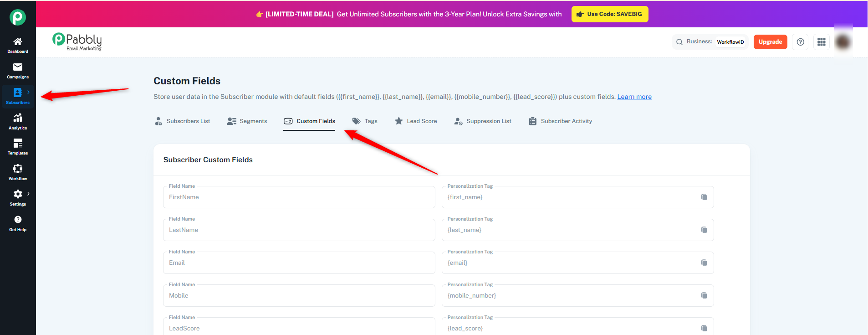Open Analytics in the sidebar
Viewport: 868px width, 335px height.
coord(18,122)
